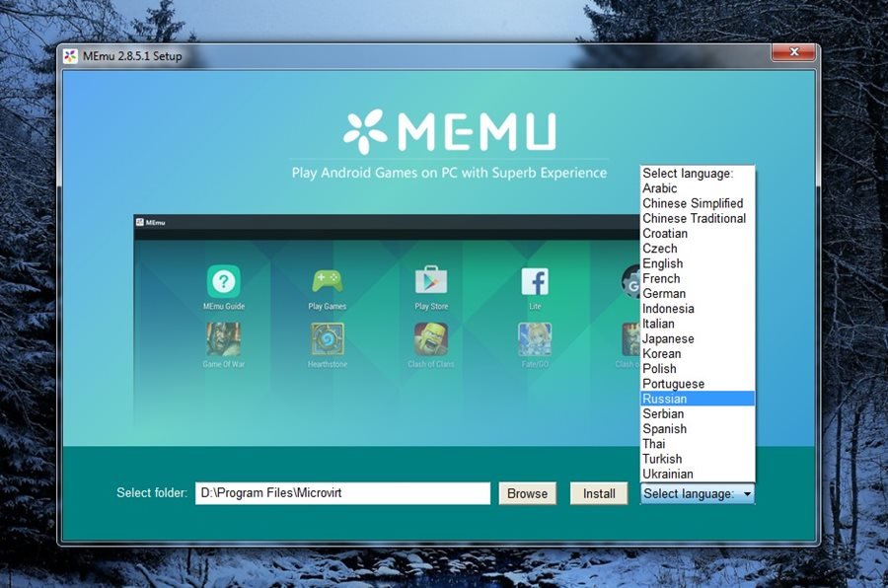The image size is (888, 588).
Task: Click the Hearthstone icon in preview
Action: coord(327,338)
